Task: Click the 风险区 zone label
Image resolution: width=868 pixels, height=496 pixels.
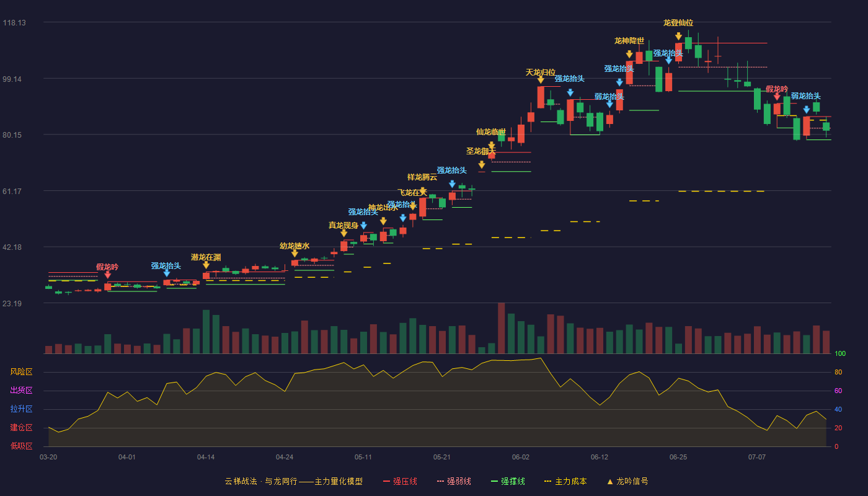Action: tap(21, 372)
